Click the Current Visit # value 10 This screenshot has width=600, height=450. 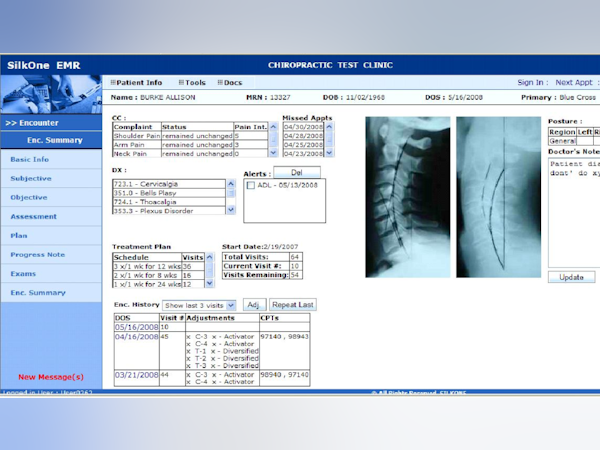click(295, 266)
